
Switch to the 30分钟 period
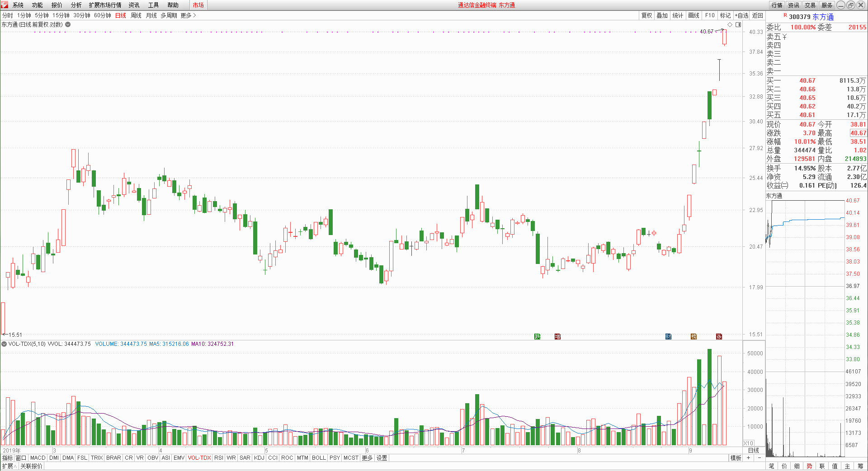(x=82, y=15)
